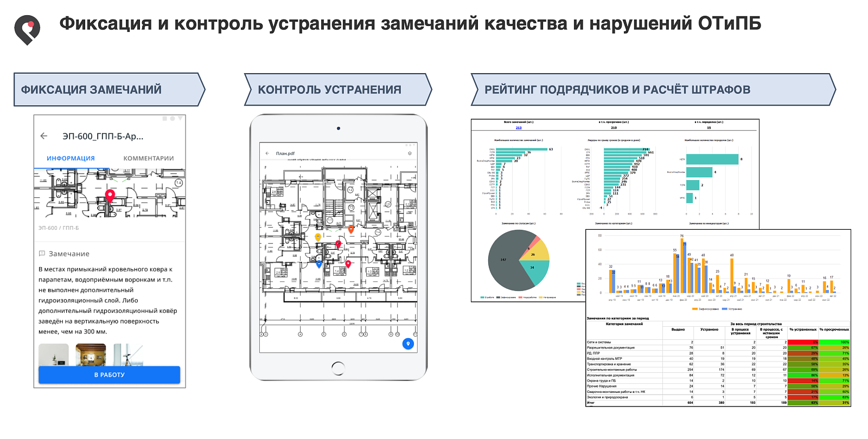Image resolution: width=868 pixels, height=439 pixels.
Task: Open the second photo thumbnail with wooden interior
Action: click(91, 355)
